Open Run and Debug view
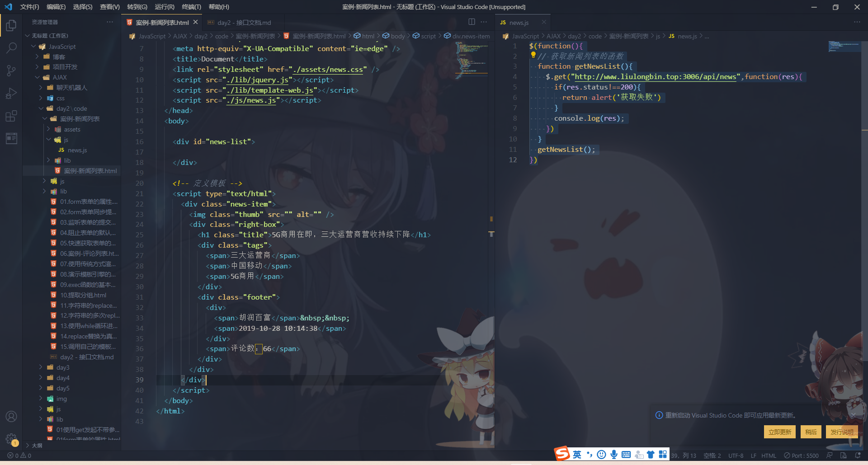 tap(11, 93)
